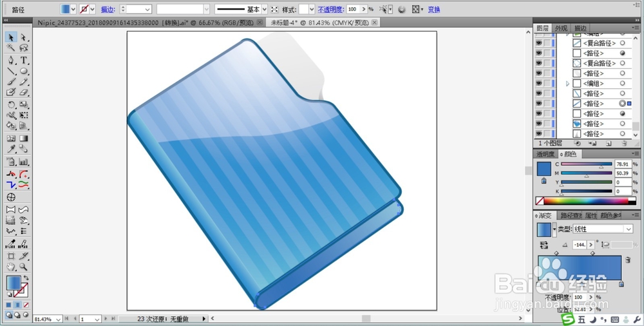Open the 样式 graphic style dropdown

(312, 9)
